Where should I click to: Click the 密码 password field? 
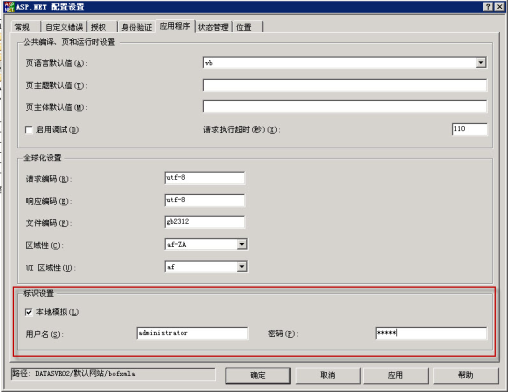tap(431, 333)
